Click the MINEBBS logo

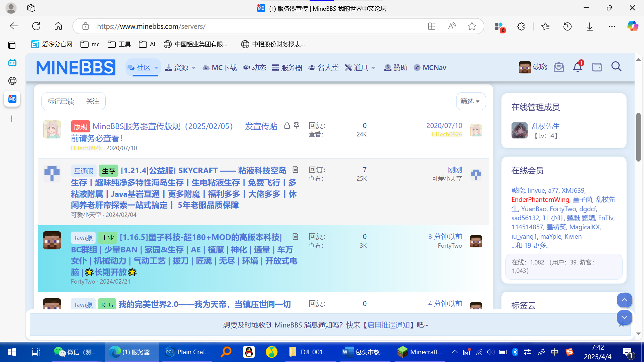76,67
